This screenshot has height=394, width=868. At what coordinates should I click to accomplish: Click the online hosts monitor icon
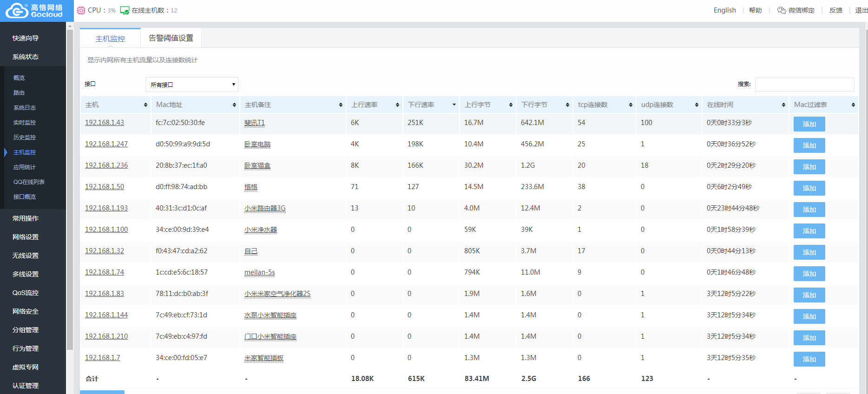[125, 10]
